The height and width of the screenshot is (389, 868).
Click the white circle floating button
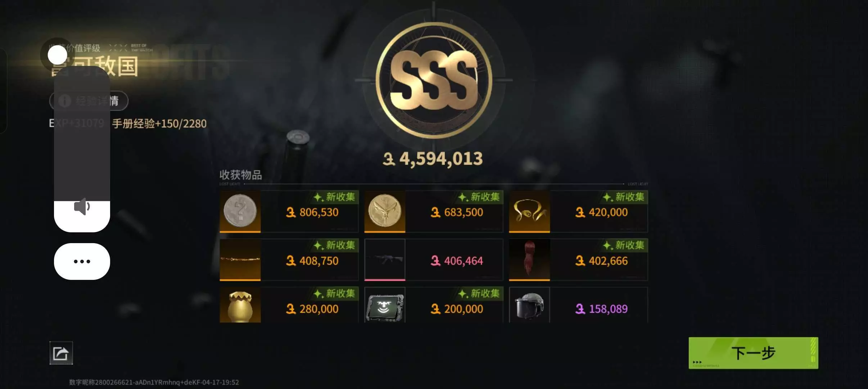click(x=58, y=55)
